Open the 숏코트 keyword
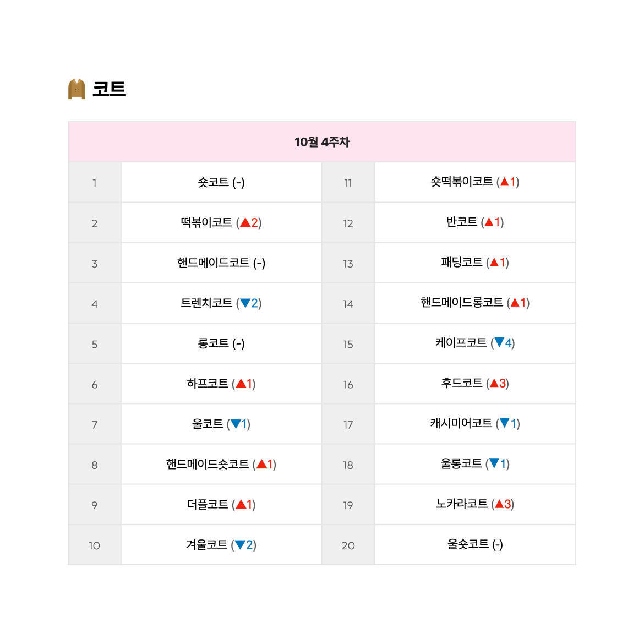The image size is (644, 644). [213, 182]
